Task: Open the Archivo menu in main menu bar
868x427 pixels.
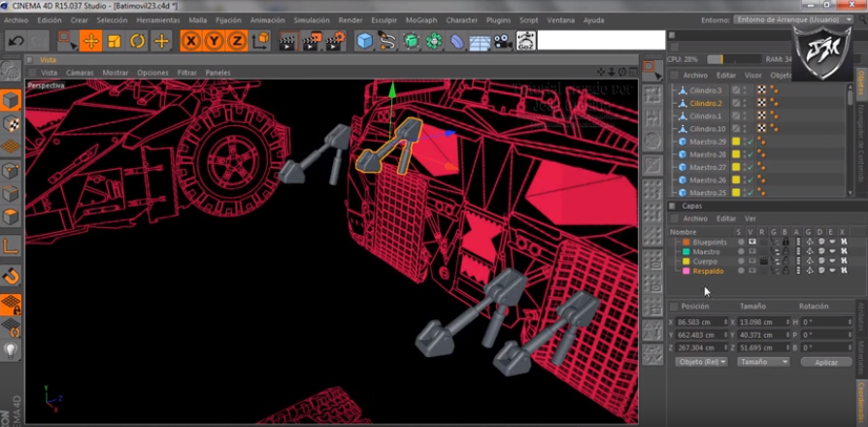Action: coord(17,20)
